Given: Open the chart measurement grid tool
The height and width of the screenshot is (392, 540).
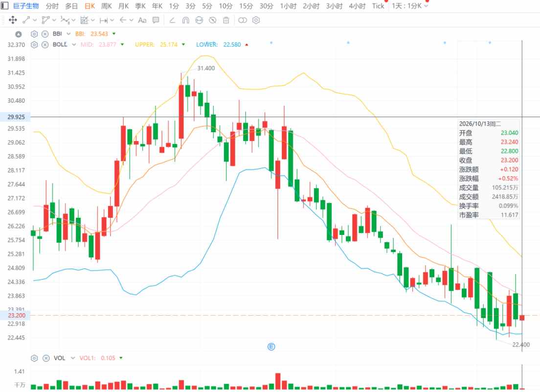Looking at the screenshot, I should click(84, 20).
